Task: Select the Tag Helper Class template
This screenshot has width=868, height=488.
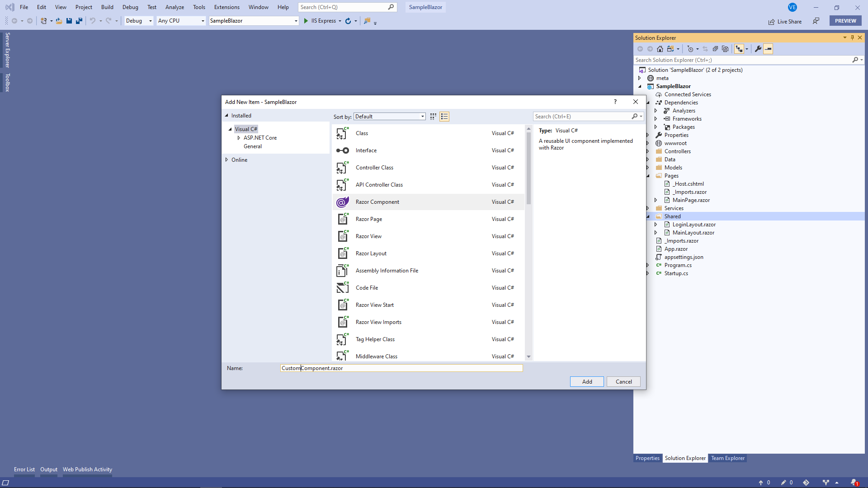Action: pyautogui.click(x=429, y=339)
